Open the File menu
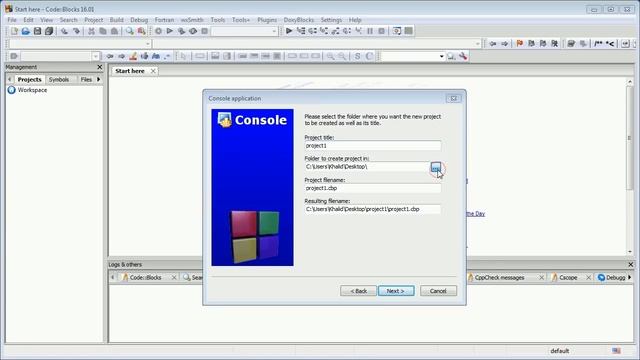This screenshot has width=640, height=360. click(x=12, y=20)
